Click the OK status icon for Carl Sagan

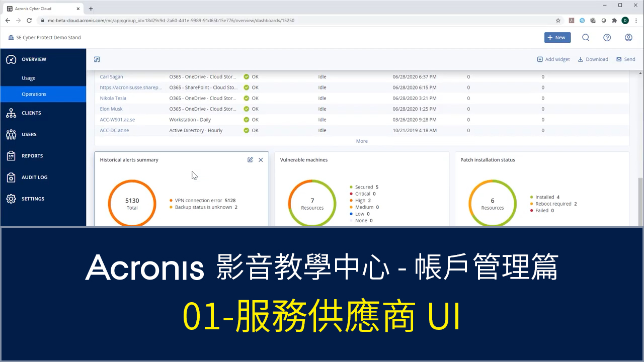click(x=247, y=77)
